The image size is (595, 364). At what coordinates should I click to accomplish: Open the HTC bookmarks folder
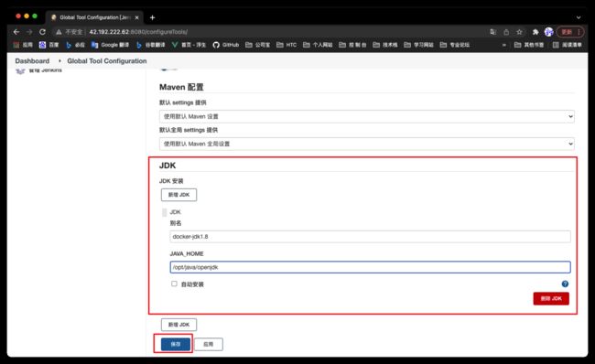[287, 45]
